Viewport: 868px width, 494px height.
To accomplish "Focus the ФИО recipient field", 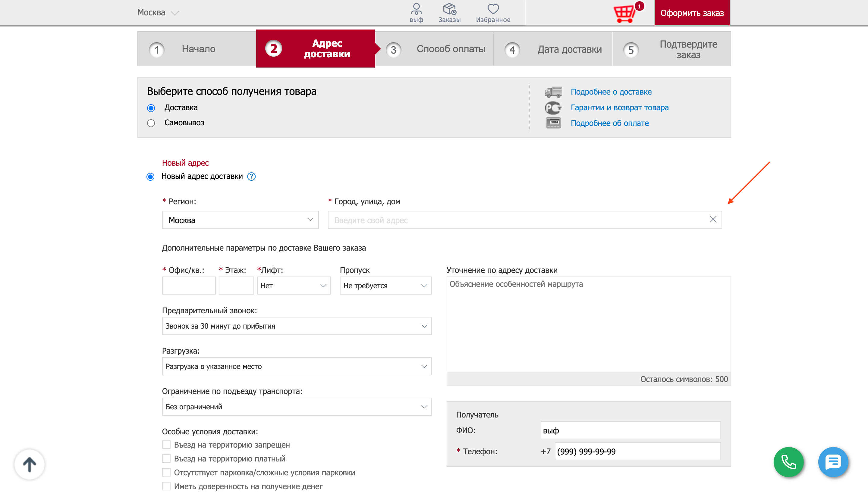I will tap(631, 430).
